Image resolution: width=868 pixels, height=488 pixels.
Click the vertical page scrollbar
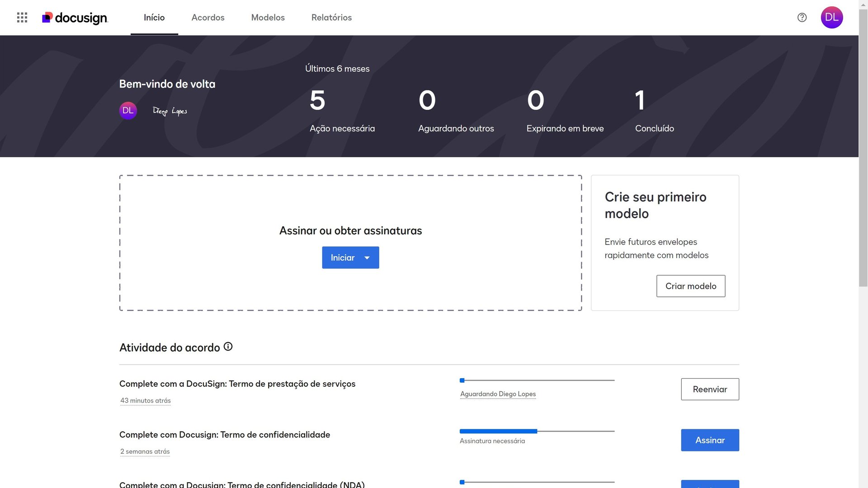tap(863, 149)
